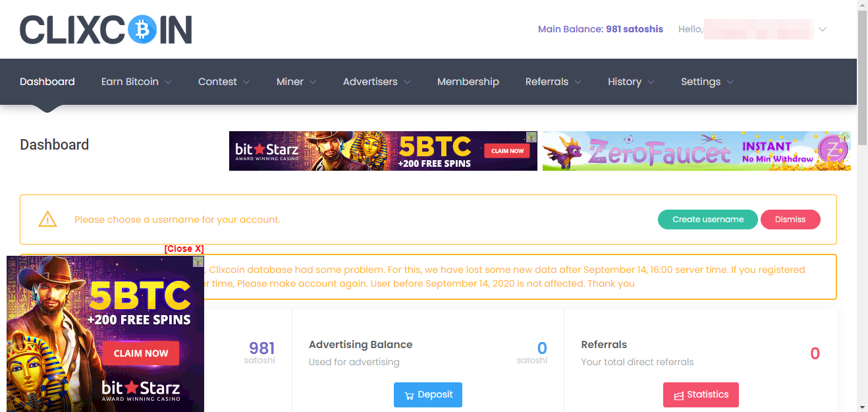Click the Dashboard page heading
This screenshot has height=412, width=868.
coord(55,145)
